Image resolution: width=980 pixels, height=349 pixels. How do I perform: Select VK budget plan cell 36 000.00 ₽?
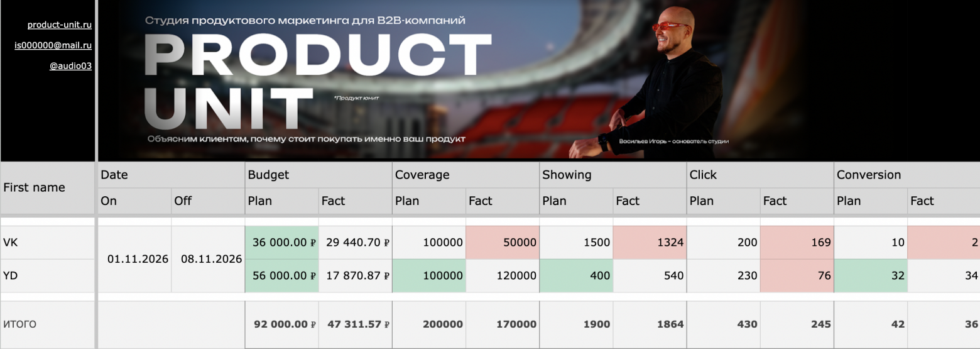point(281,242)
